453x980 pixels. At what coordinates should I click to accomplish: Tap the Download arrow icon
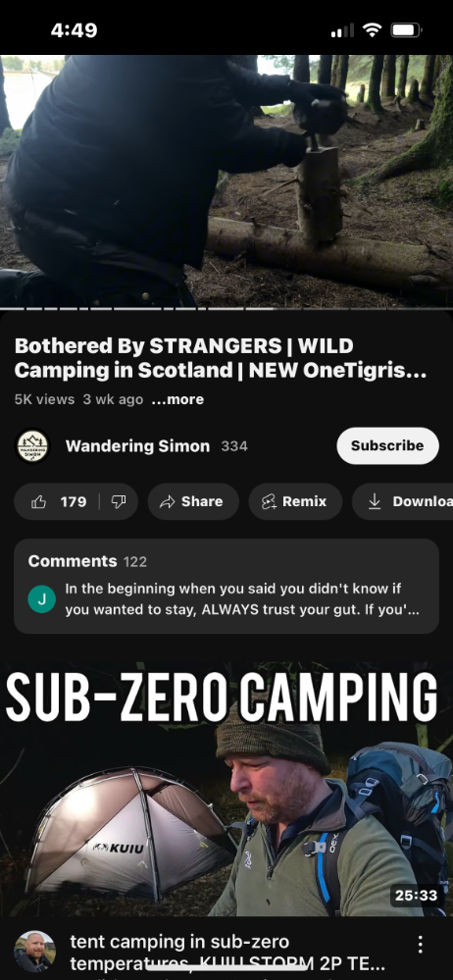point(375,502)
